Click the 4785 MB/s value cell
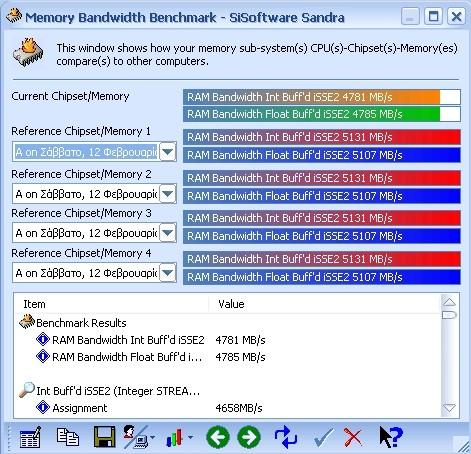The image size is (471, 454). 240,357
